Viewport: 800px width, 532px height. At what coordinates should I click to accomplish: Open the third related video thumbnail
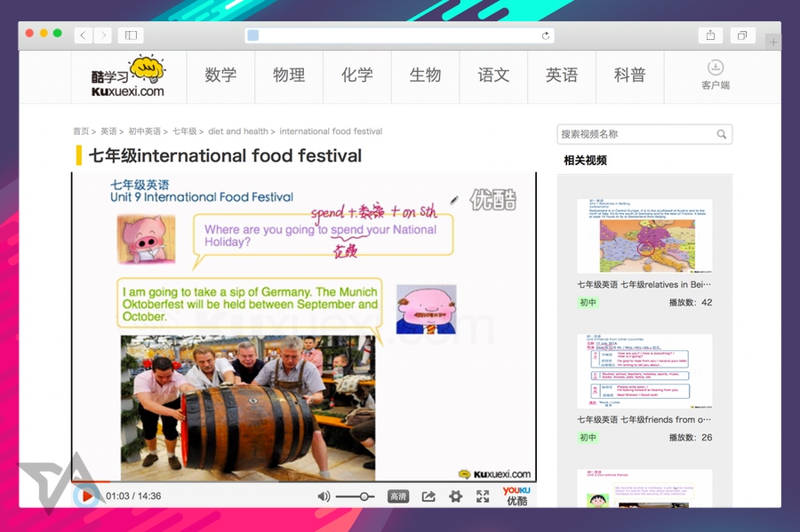[644, 488]
